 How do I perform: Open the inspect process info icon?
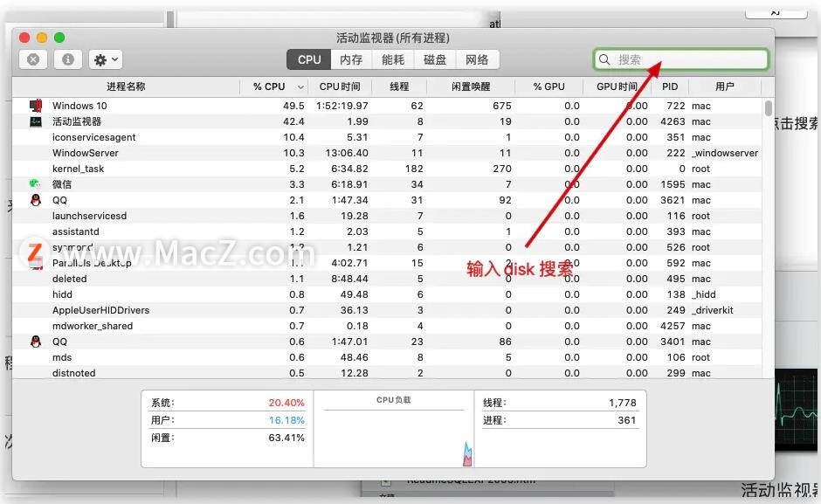(x=68, y=59)
